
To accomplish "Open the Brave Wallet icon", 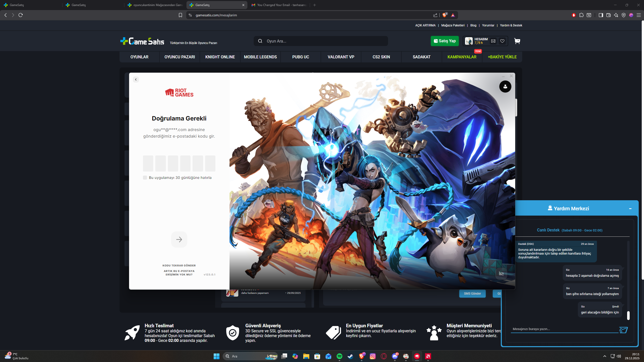I will point(609,15).
